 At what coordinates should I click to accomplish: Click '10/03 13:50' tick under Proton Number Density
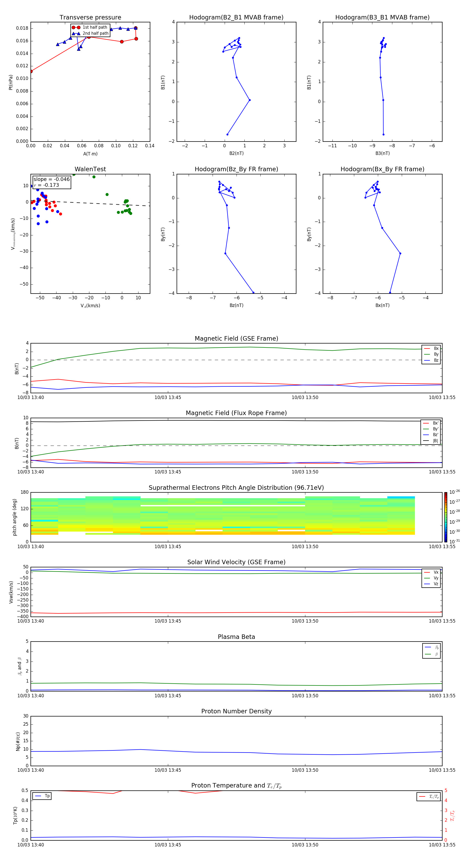[x=305, y=770]
